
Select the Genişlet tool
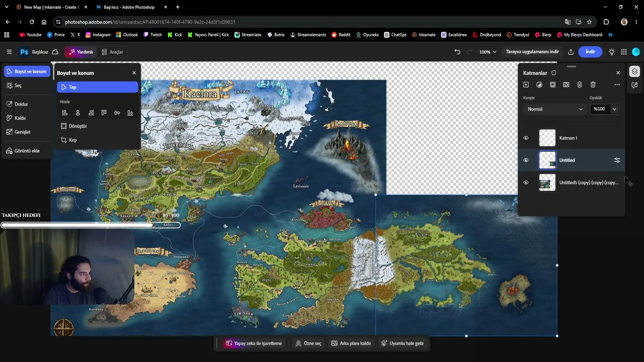click(x=19, y=132)
